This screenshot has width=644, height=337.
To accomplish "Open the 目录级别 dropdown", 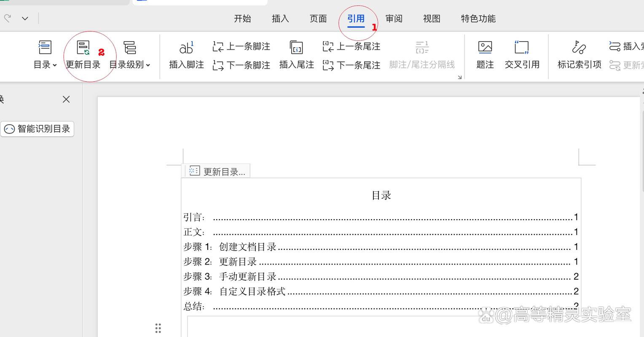I will click(130, 55).
